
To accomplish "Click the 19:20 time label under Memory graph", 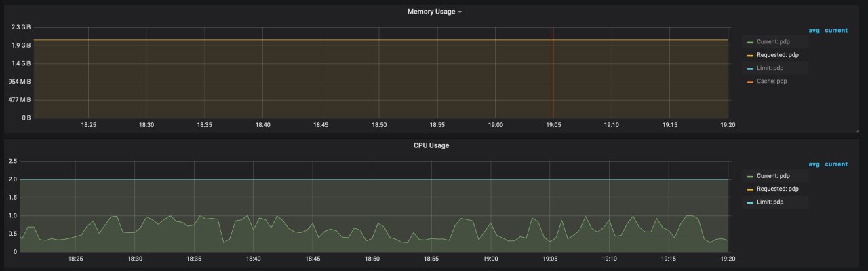I will click(728, 125).
